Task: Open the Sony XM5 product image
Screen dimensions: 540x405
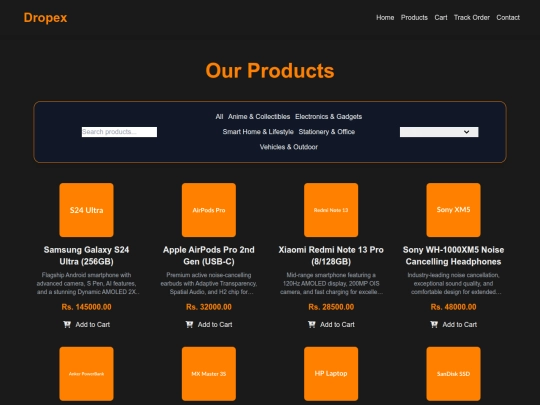Action: [x=453, y=210]
